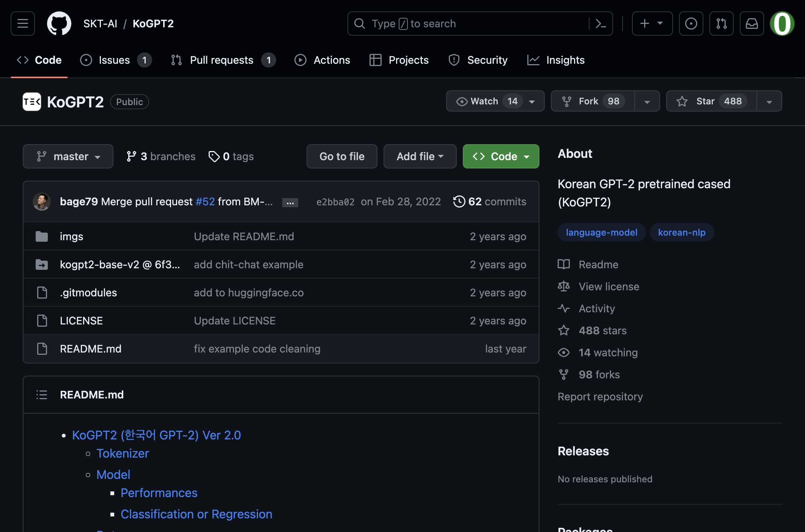This screenshot has width=805, height=532.
Task: Click the 'add chit-chat example' commit message
Action: pyautogui.click(x=248, y=264)
